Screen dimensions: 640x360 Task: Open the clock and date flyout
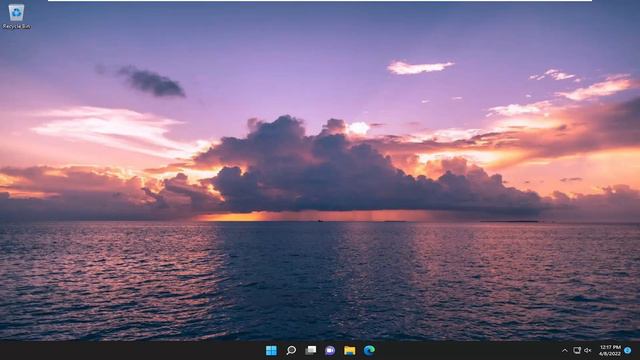[x=610, y=350]
